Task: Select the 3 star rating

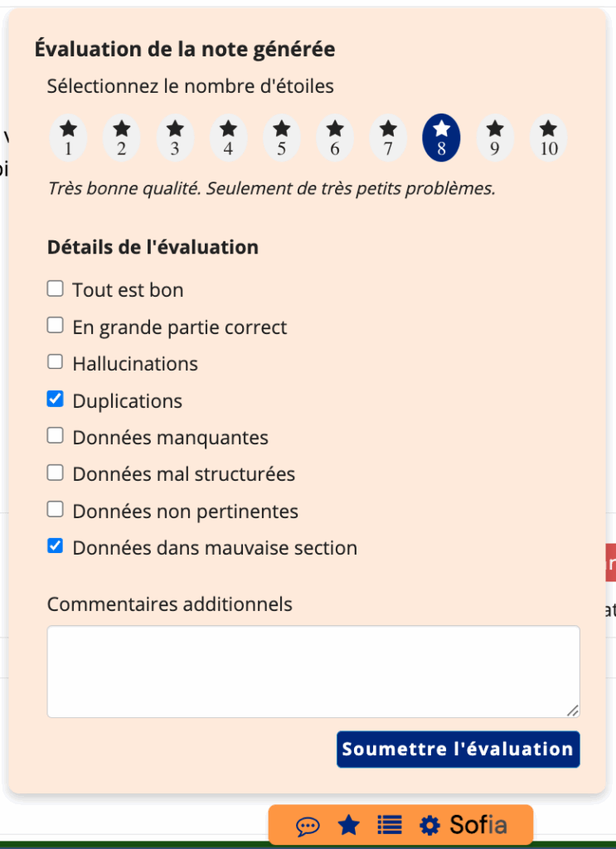Action: [175, 138]
